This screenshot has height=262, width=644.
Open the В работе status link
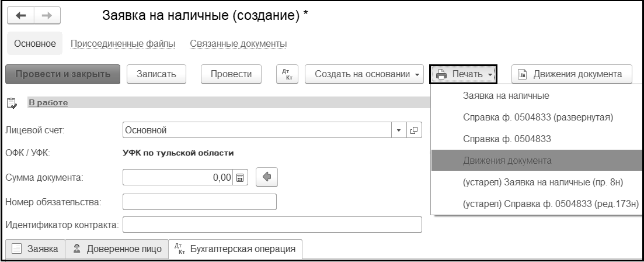point(48,103)
